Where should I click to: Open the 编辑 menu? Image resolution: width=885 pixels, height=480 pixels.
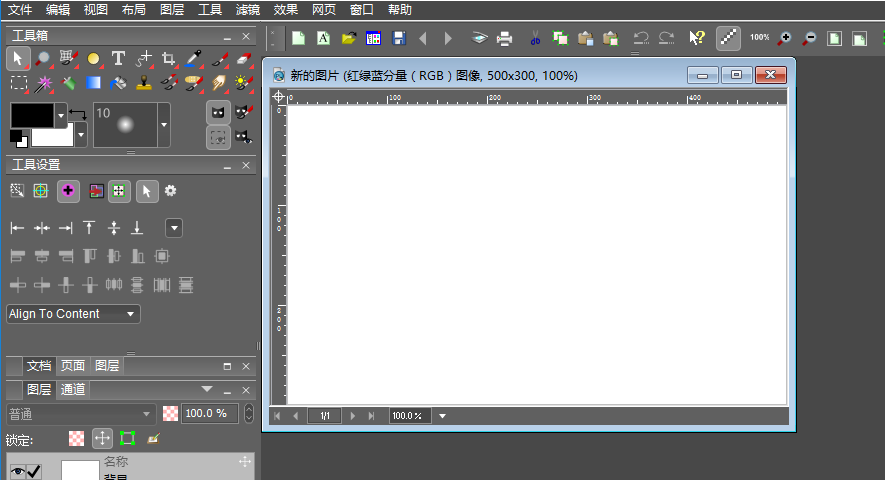58,10
